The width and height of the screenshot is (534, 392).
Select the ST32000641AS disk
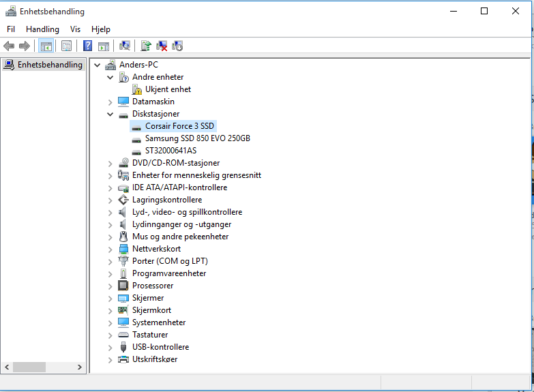point(171,151)
